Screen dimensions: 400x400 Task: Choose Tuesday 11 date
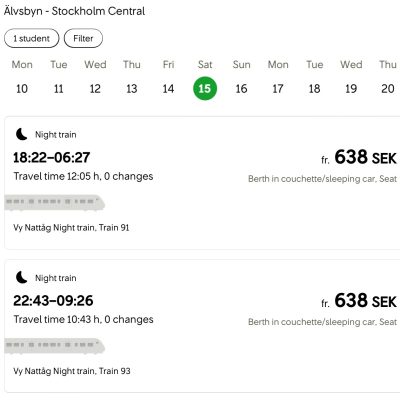[59, 78]
